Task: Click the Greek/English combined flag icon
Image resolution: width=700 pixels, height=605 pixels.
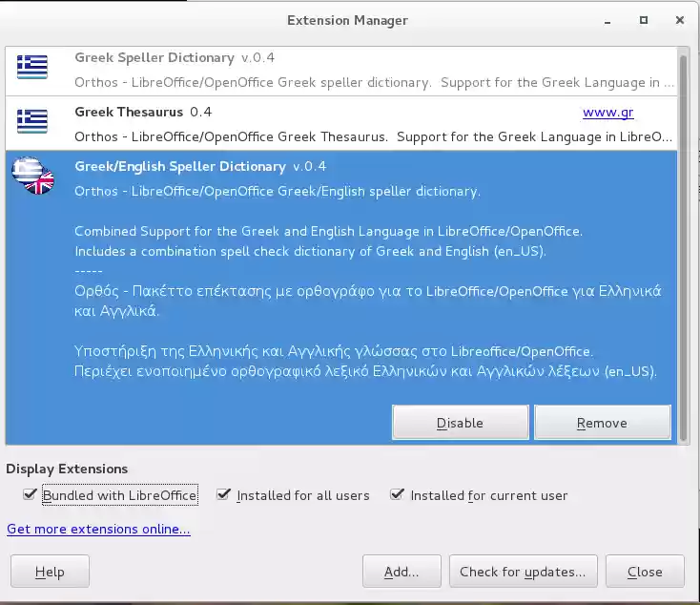Action: [x=32, y=176]
